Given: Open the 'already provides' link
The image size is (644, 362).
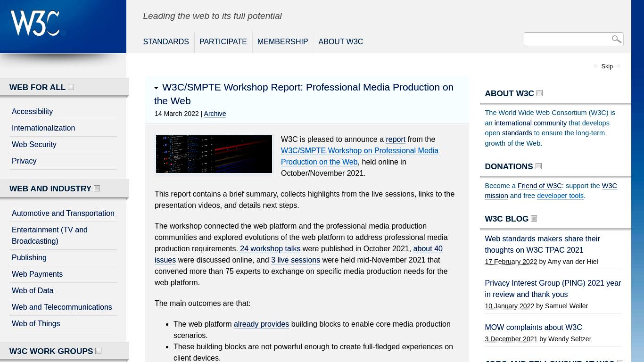Looking at the screenshot, I should (261, 324).
